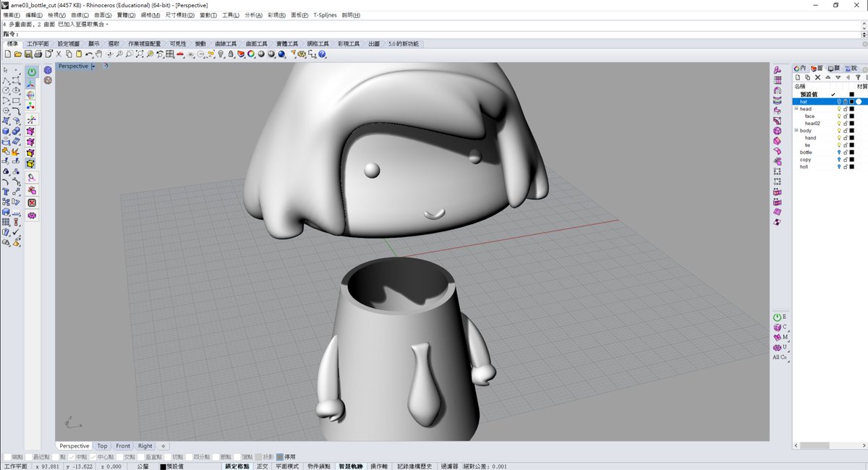Open the 編輯(E) menu
This screenshot has height=470, width=868.
click(34, 15)
